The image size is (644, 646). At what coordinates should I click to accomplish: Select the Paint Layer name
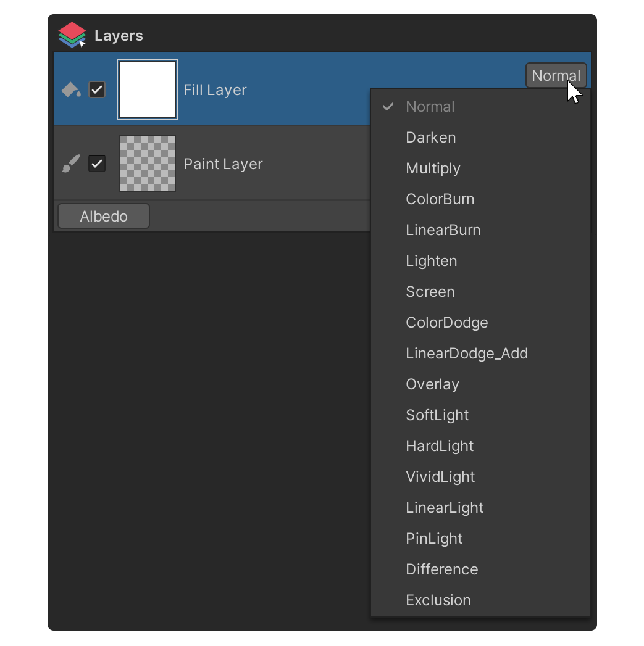[x=223, y=164]
